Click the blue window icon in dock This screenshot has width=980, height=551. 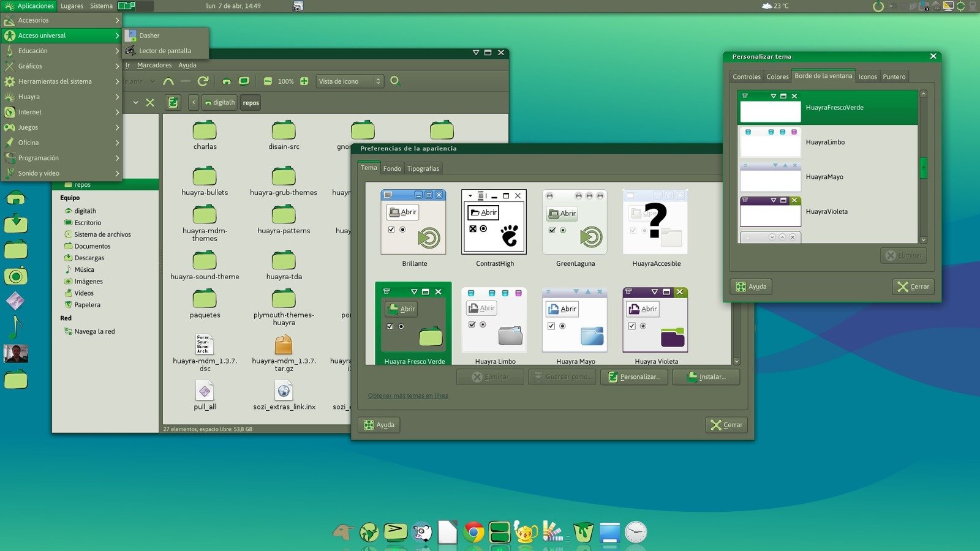(x=610, y=532)
